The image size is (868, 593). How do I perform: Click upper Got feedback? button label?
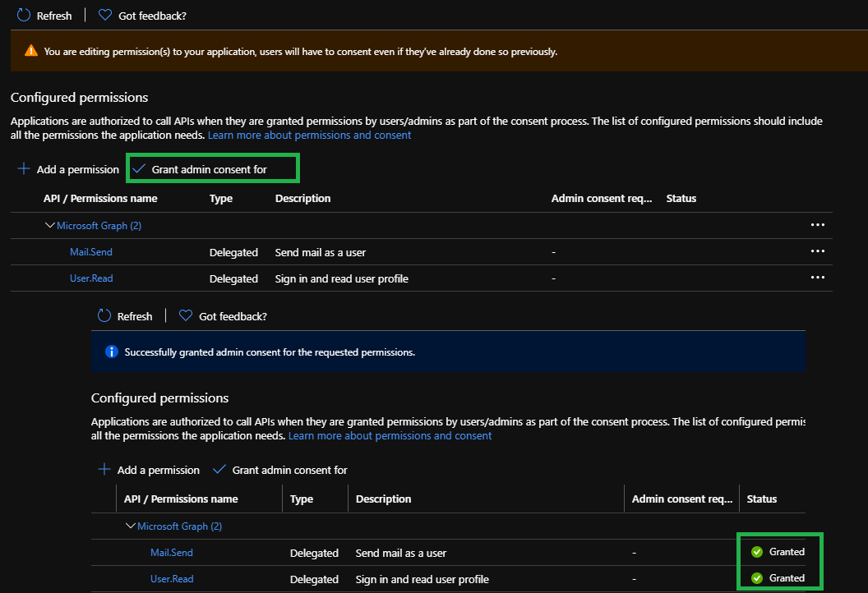[152, 16]
